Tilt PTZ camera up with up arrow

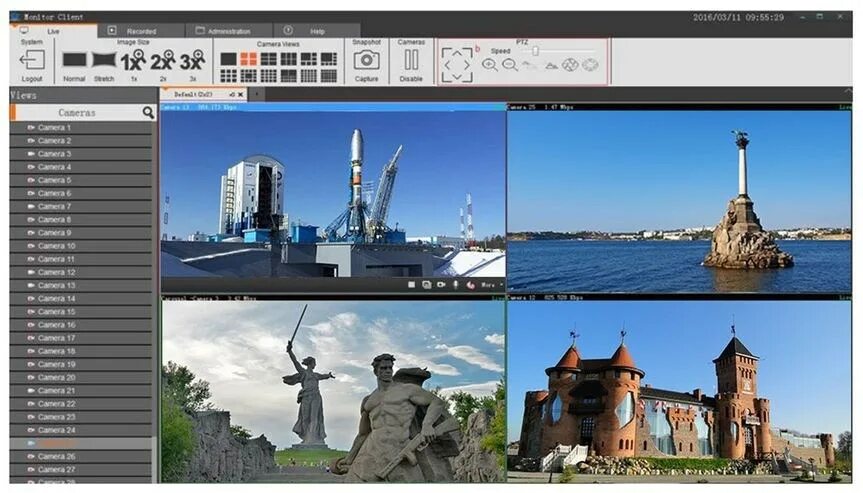[x=457, y=52]
